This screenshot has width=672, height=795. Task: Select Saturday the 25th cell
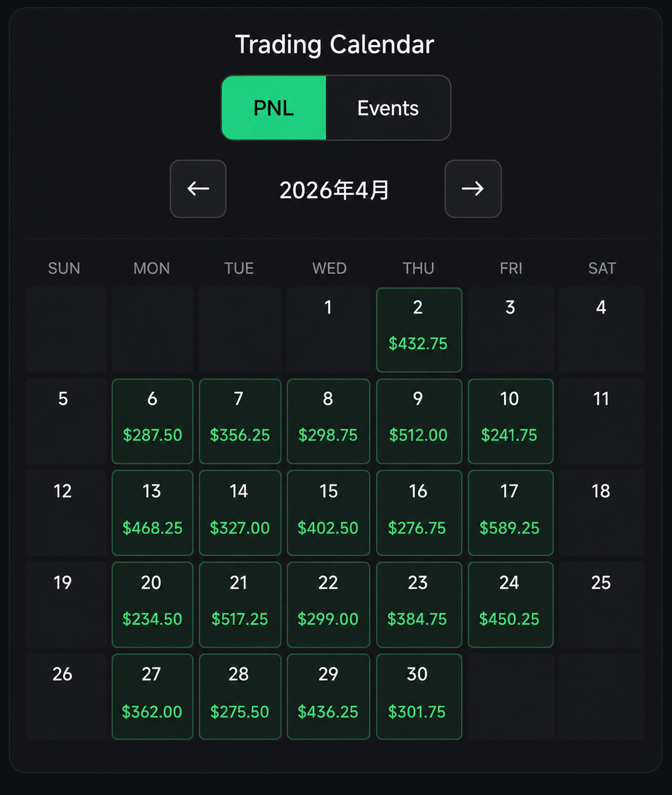pos(601,604)
